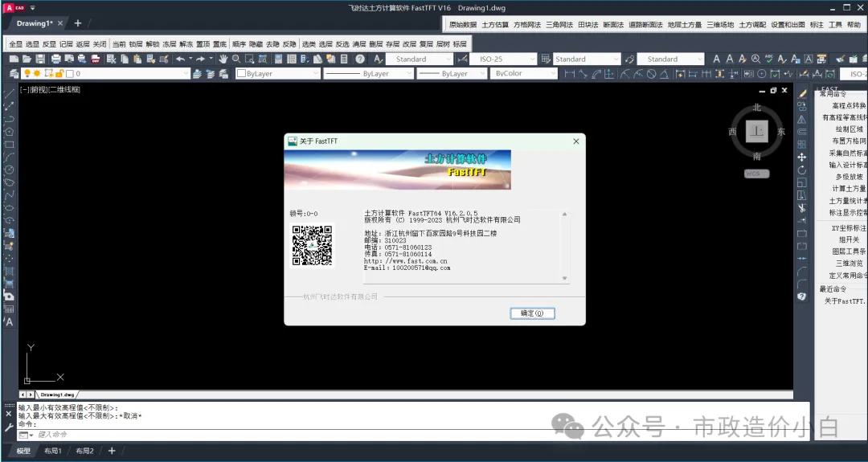Toggle layer 0 freeze sun icon

[x=37, y=74]
